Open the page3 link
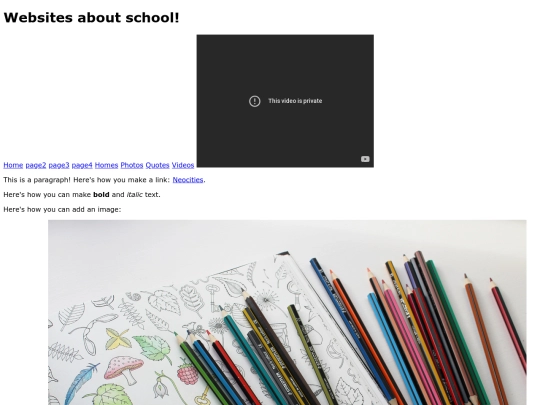 (x=59, y=165)
